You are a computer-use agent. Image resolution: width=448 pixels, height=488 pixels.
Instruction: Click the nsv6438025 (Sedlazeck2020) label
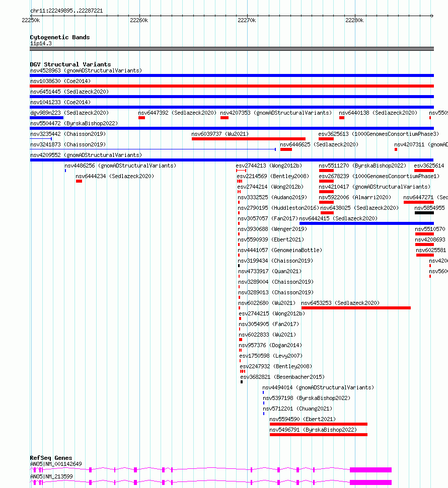[359, 208]
